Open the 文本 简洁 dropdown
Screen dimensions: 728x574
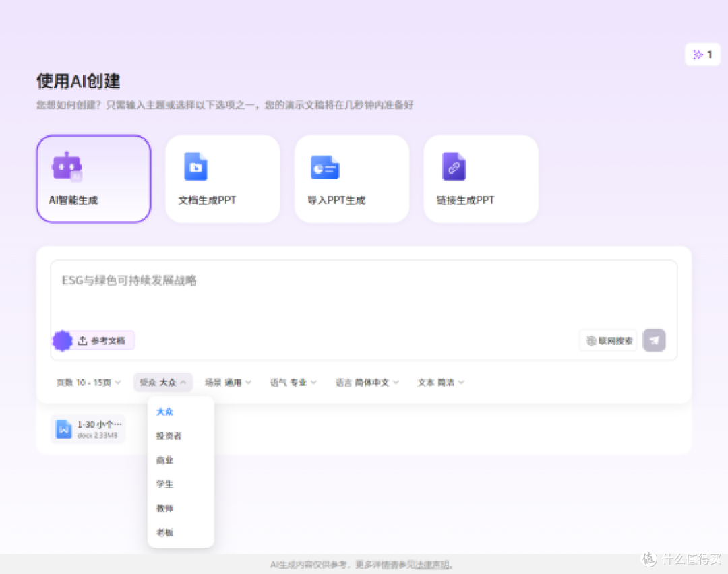(441, 383)
